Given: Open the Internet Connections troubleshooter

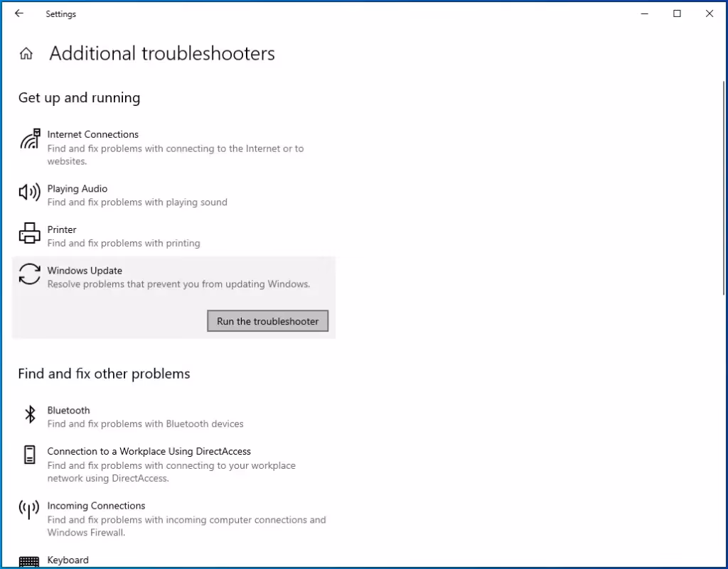Looking at the screenshot, I should pyautogui.click(x=92, y=134).
